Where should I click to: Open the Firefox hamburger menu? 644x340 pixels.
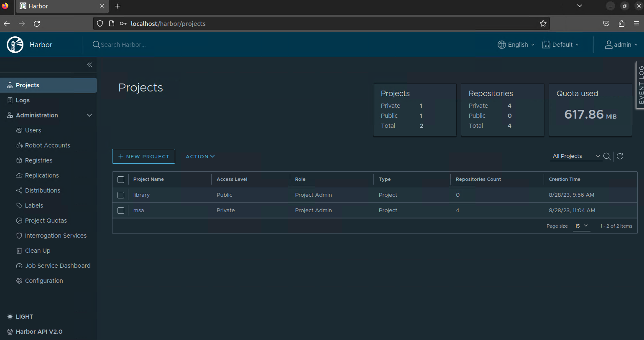(x=636, y=23)
